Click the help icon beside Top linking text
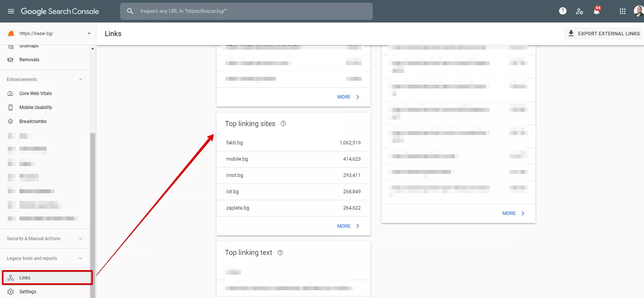Viewport: 644px width, 298px height. pyautogui.click(x=280, y=253)
